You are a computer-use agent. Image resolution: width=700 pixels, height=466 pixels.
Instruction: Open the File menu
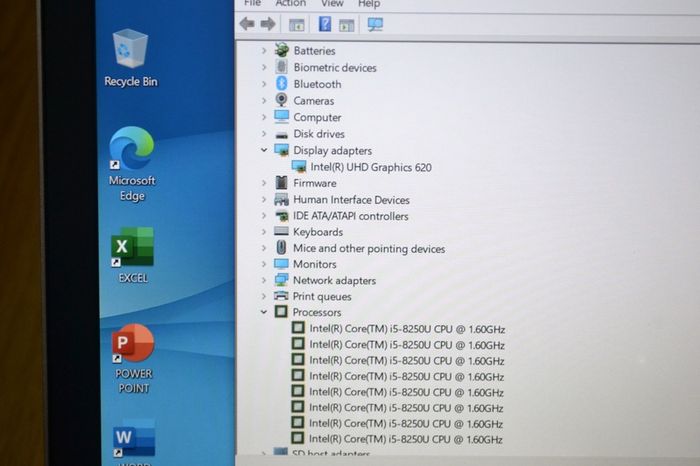[x=253, y=4]
